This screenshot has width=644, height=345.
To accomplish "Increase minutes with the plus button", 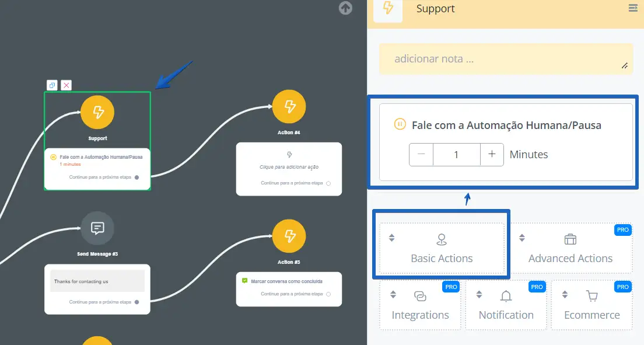I will [492, 155].
